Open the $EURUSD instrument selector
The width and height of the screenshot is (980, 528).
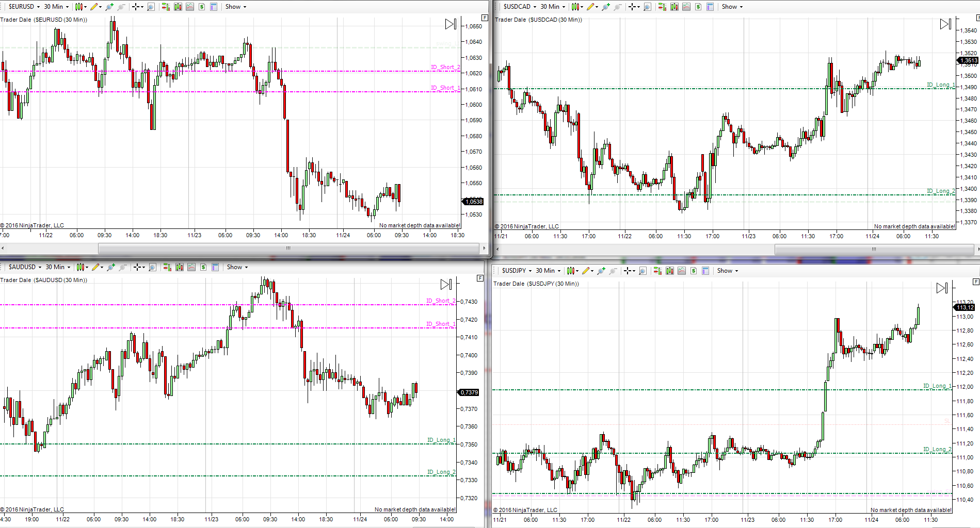24,7
